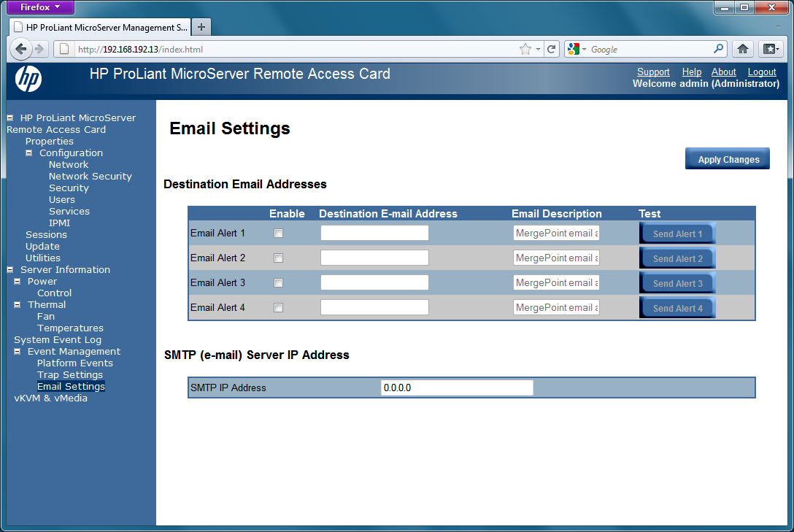
Task: Open IPMI settings
Action: click(59, 223)
